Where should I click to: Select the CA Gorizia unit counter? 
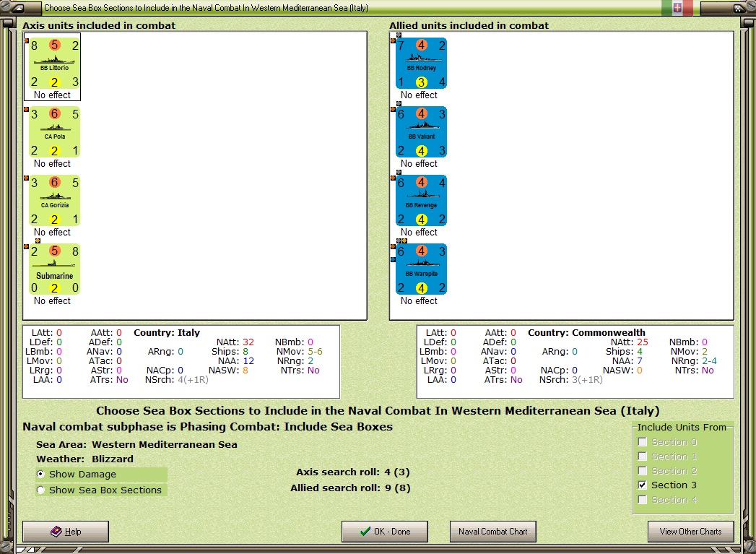point(54,201)
